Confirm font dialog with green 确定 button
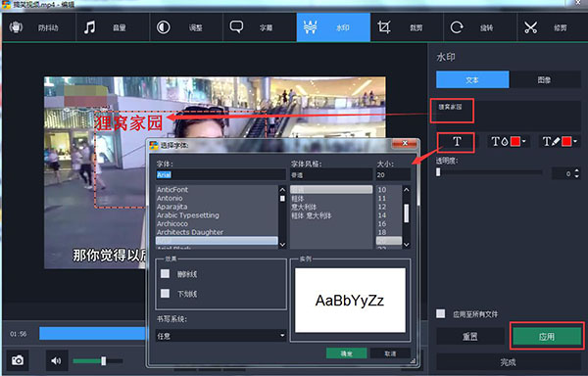The width and height of the screenshot is (588, 376). point(346,353)
